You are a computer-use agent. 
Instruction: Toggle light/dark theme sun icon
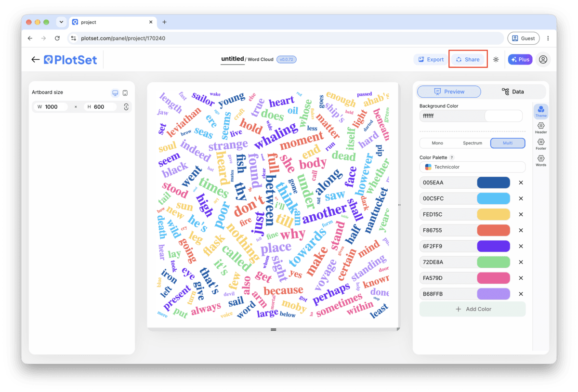pyautogui.click(x=496, y=60)
